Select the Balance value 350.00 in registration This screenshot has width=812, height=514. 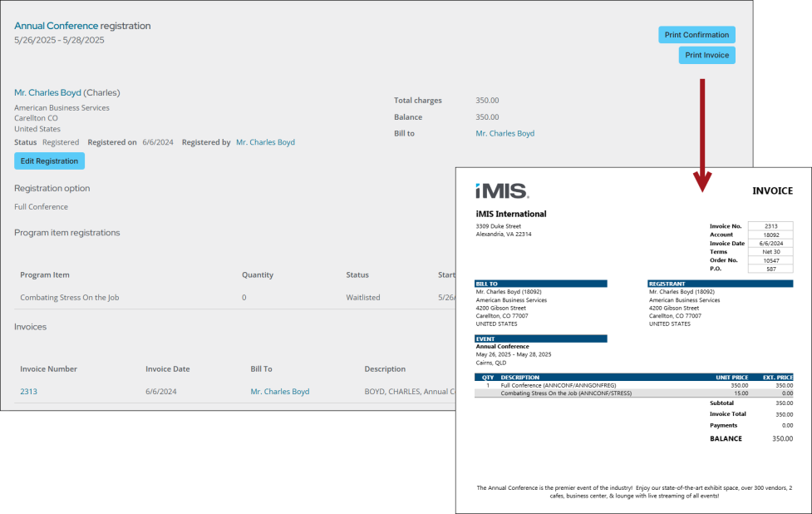click(487, 116)
